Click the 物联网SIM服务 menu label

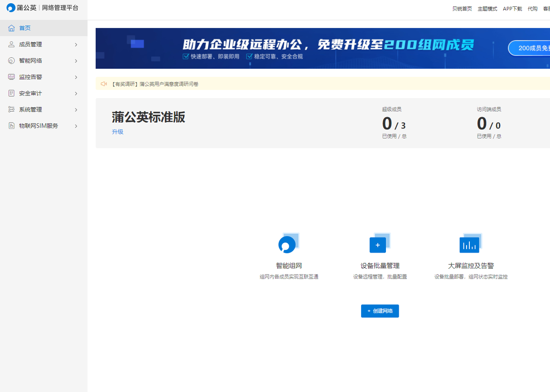[x=38, y=126]
